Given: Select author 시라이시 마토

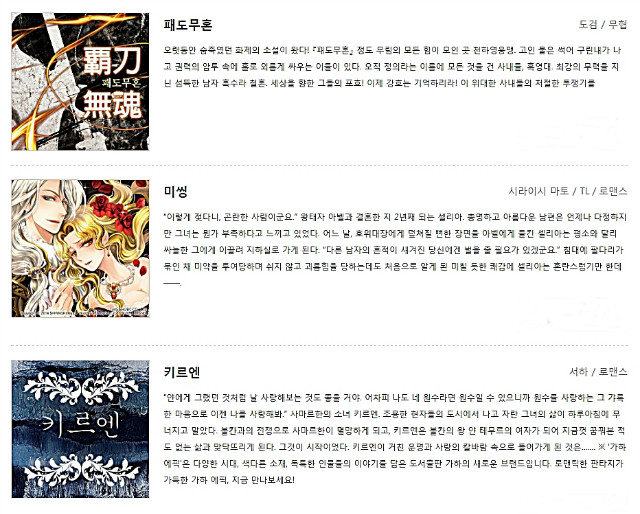Looking at the screenshot, I should 538,191.
